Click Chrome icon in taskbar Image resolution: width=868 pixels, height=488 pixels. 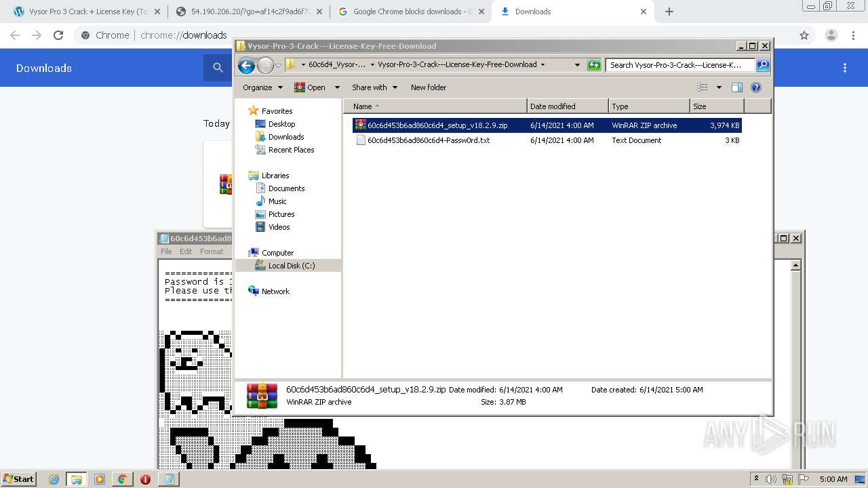coord(122,479)
